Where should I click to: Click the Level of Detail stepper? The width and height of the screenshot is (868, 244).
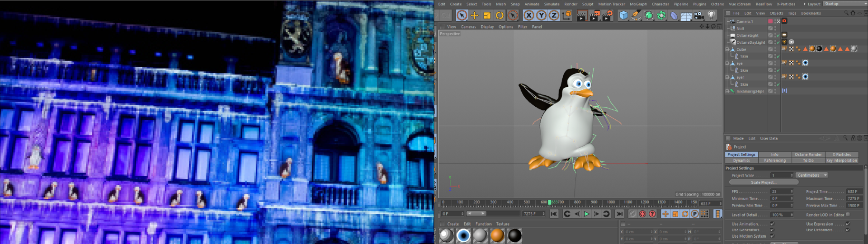[x=792, y=215]
